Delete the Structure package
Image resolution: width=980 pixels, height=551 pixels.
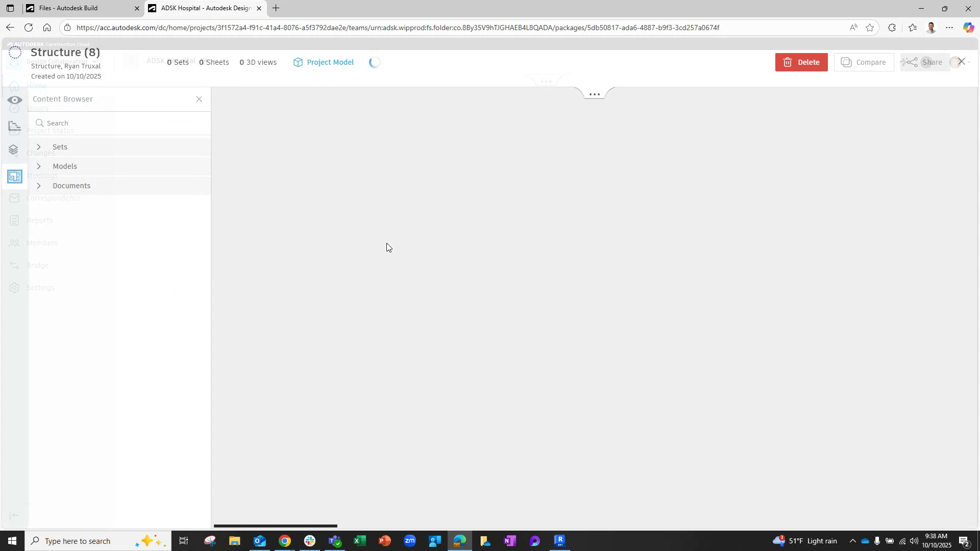801,62
